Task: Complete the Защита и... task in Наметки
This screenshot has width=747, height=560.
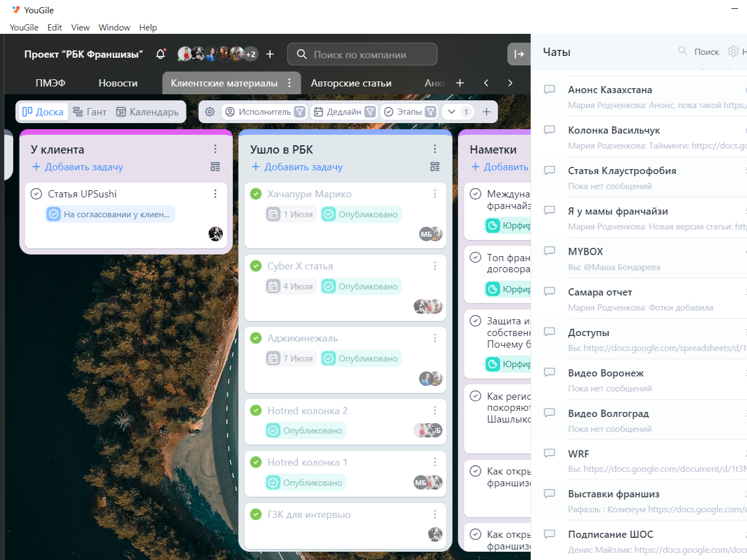Action: pos(475,320)
